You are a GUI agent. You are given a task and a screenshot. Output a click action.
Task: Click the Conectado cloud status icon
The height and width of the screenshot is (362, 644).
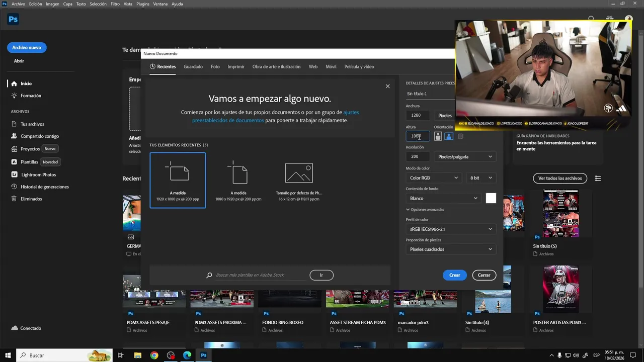tap(14, 328)
